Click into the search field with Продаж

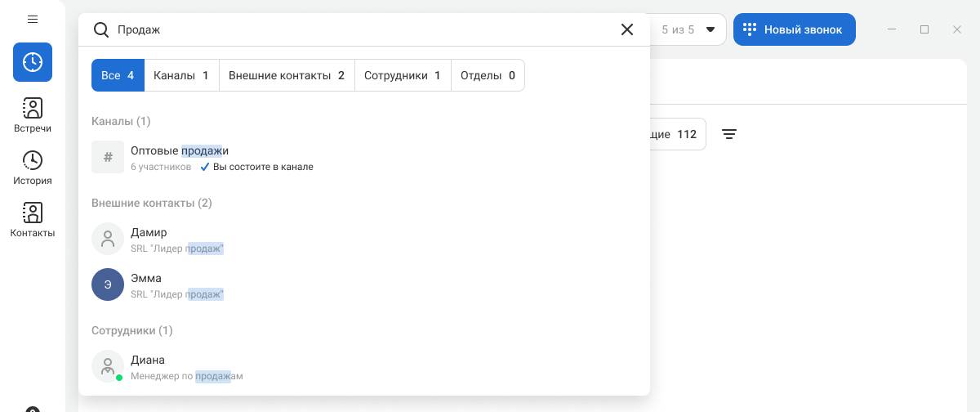359,29
